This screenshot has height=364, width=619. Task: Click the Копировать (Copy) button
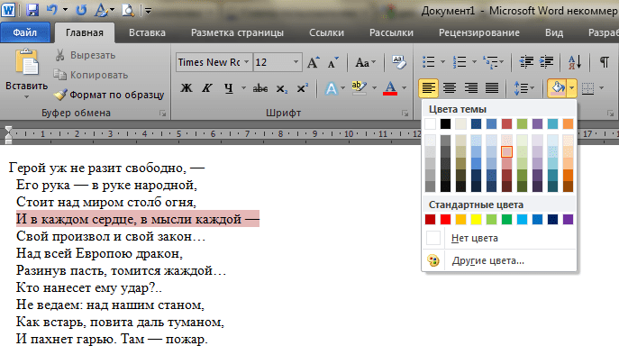tap(91, 75)
